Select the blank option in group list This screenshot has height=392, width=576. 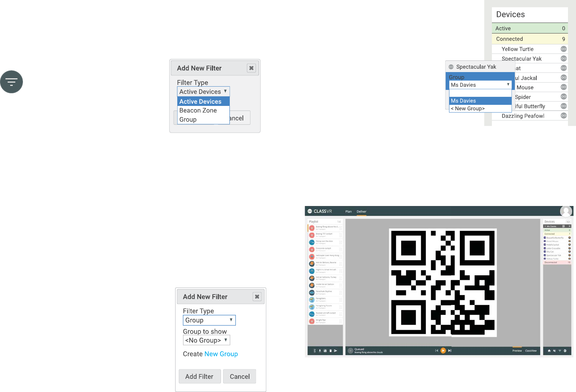click(x=480, y=93)
